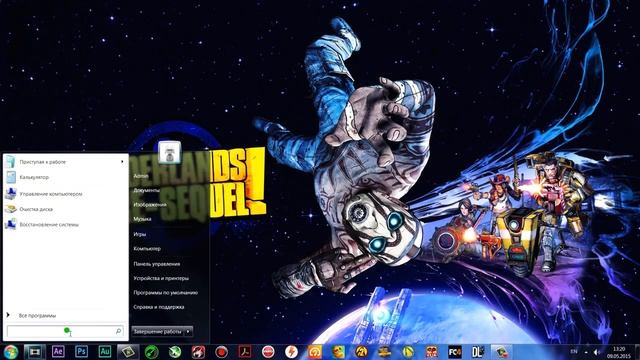Open the Admin user folder

[x=141, y=176]
